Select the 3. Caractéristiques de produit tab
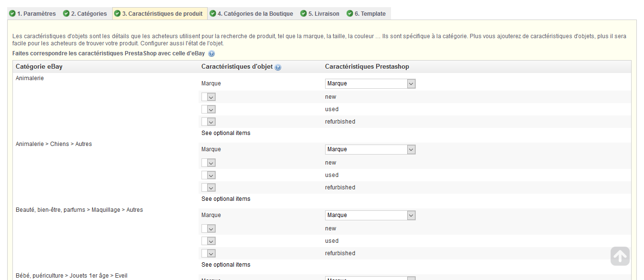644x280 pixels. point(160,14)
